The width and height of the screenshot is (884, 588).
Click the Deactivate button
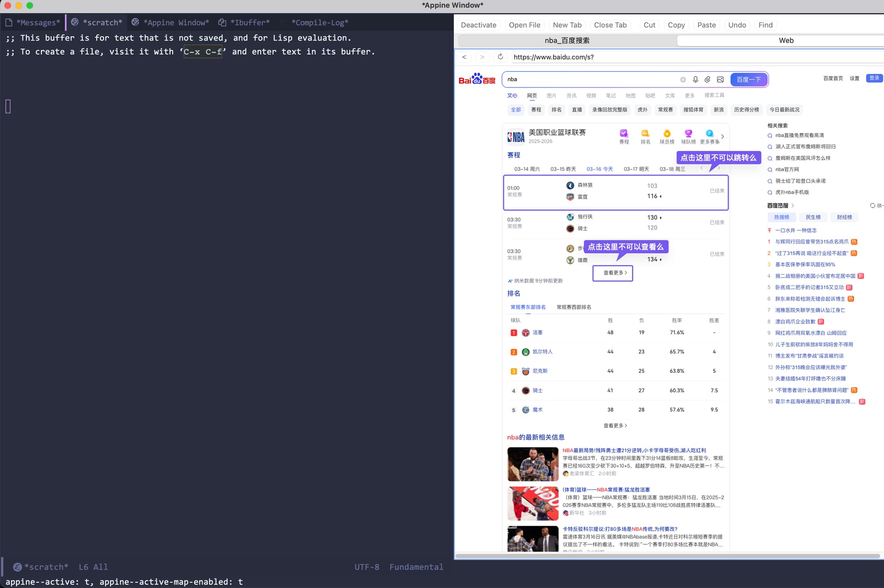(x=478, y=25)
